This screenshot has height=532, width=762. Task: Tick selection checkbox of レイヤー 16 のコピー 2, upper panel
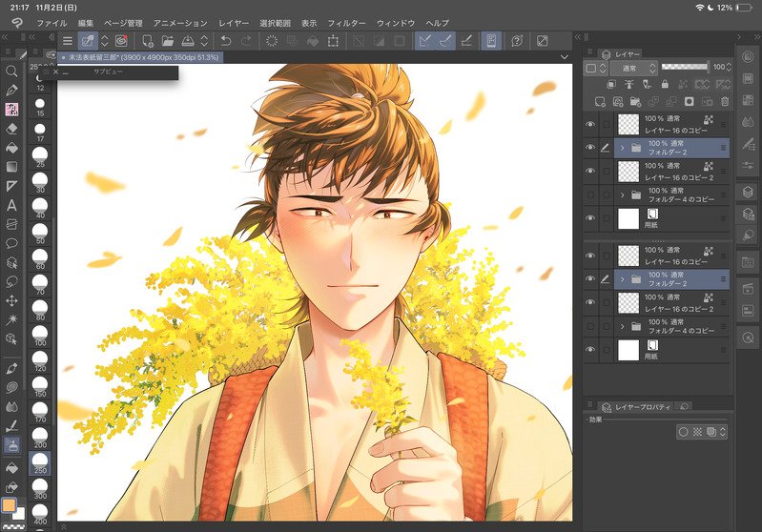tap(606, 171)
